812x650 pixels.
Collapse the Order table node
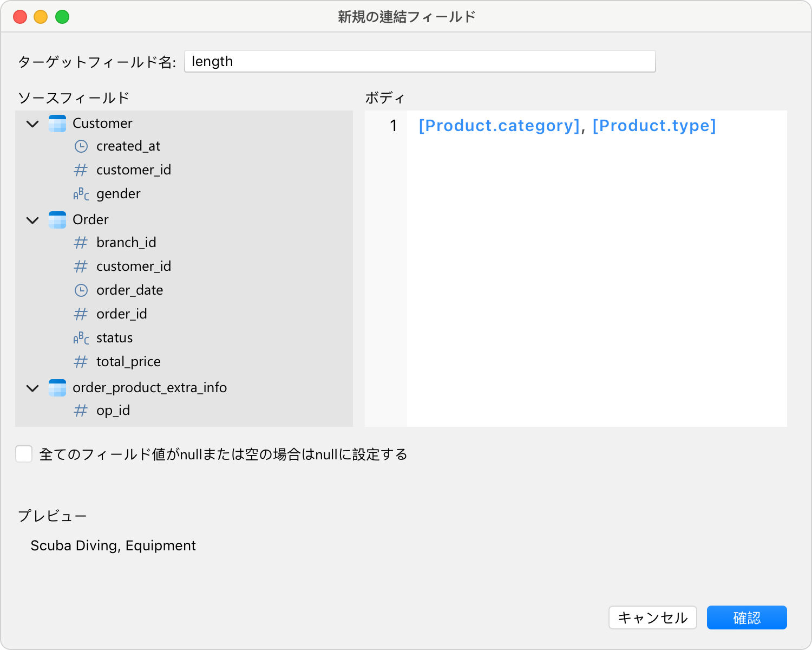(32, 220)
